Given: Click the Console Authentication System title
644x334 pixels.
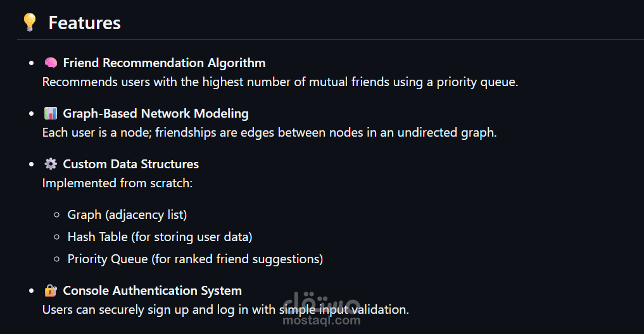Looking at the screenshot, I should point(152,291).
